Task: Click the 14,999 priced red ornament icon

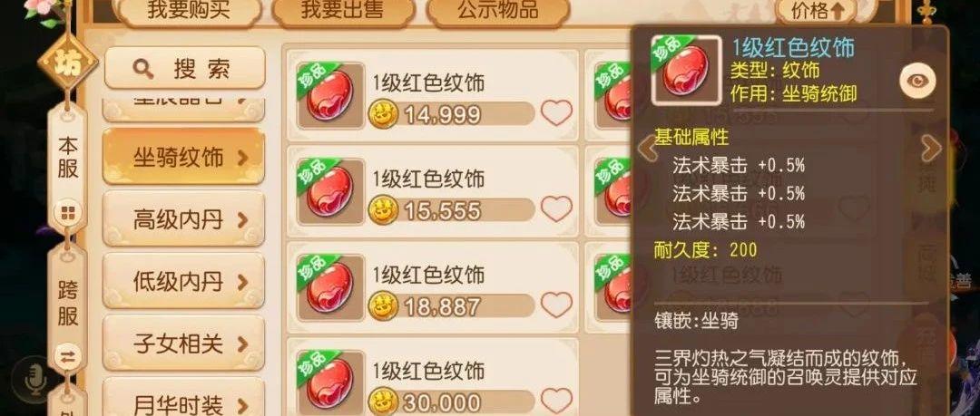Action: point(330,95)
